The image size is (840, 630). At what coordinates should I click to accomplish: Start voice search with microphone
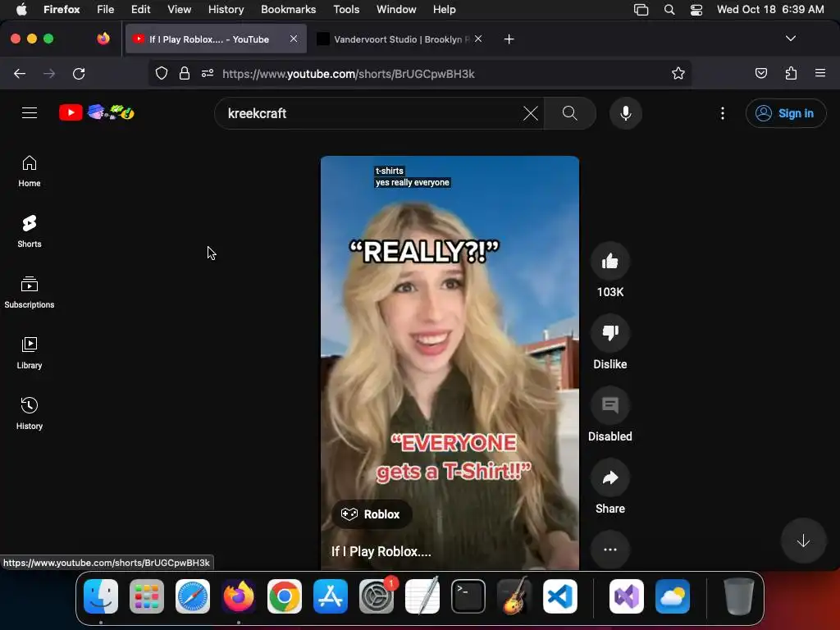626,113
